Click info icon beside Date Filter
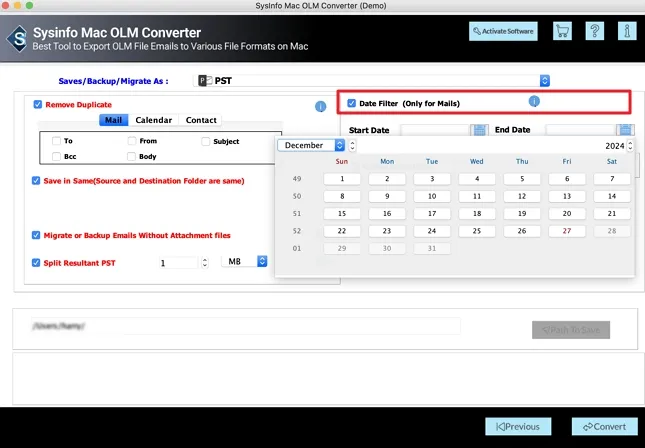645x448 pixels. coord(534,101)
